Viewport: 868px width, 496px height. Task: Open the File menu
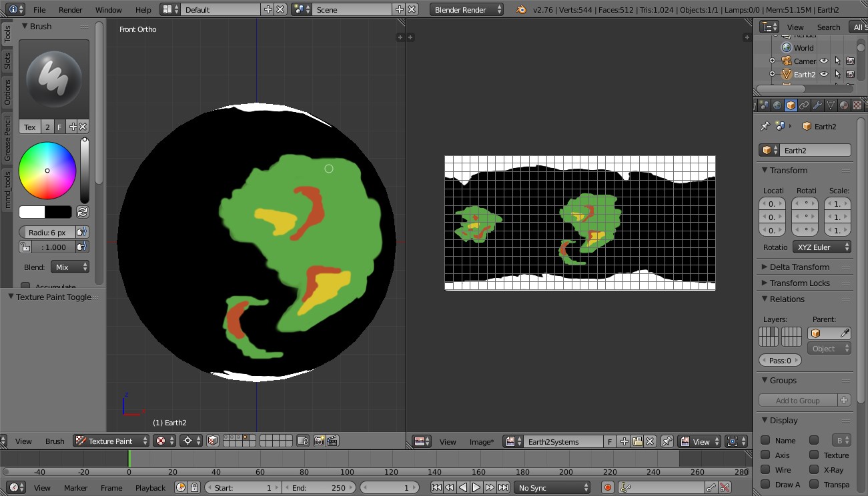39,10
